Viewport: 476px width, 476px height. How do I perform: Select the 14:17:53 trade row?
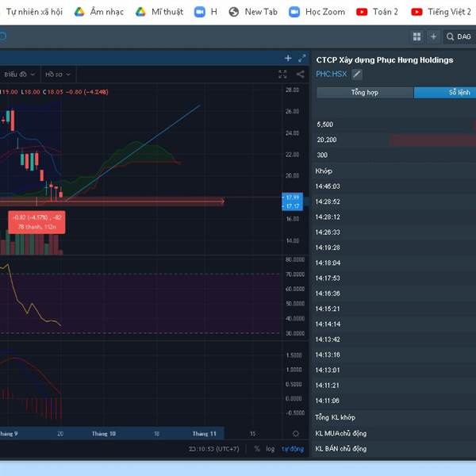click(x=394, y=278)
